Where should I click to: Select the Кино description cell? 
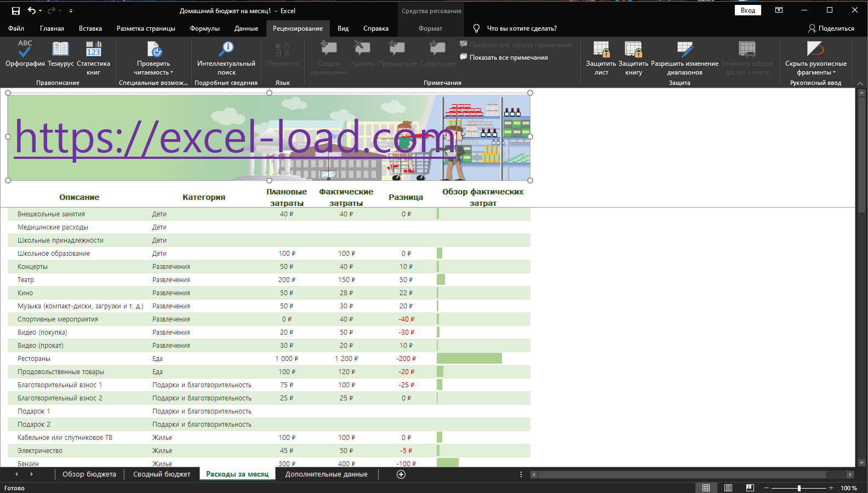coord(78,293)
